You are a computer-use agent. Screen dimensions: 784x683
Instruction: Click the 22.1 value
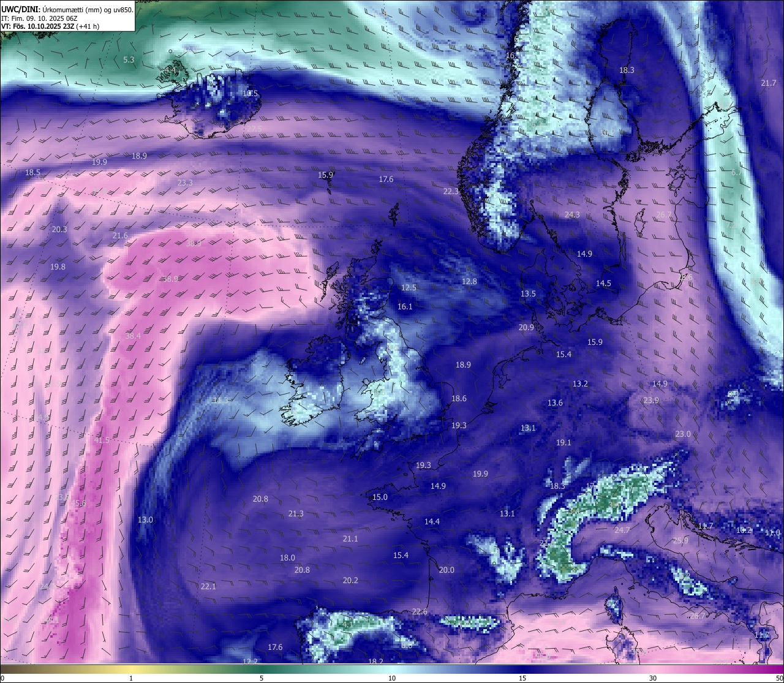click(208, 586)
